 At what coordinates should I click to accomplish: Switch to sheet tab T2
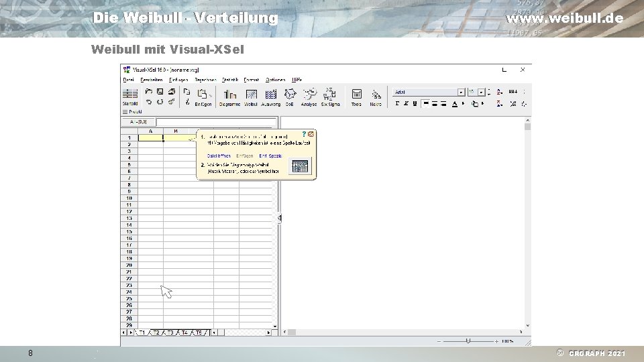pyautogui.click(x=156, y=333)
